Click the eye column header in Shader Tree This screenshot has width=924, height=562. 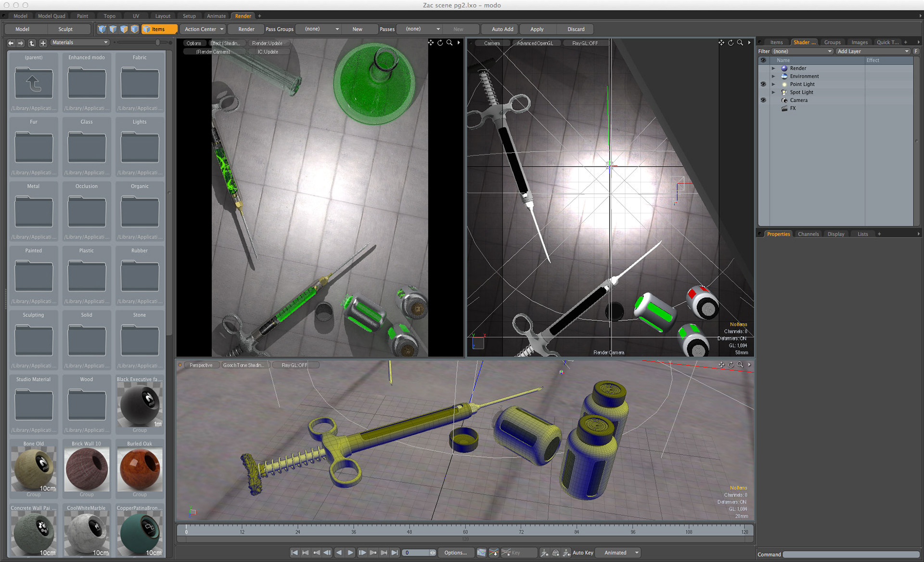(763, 60)
